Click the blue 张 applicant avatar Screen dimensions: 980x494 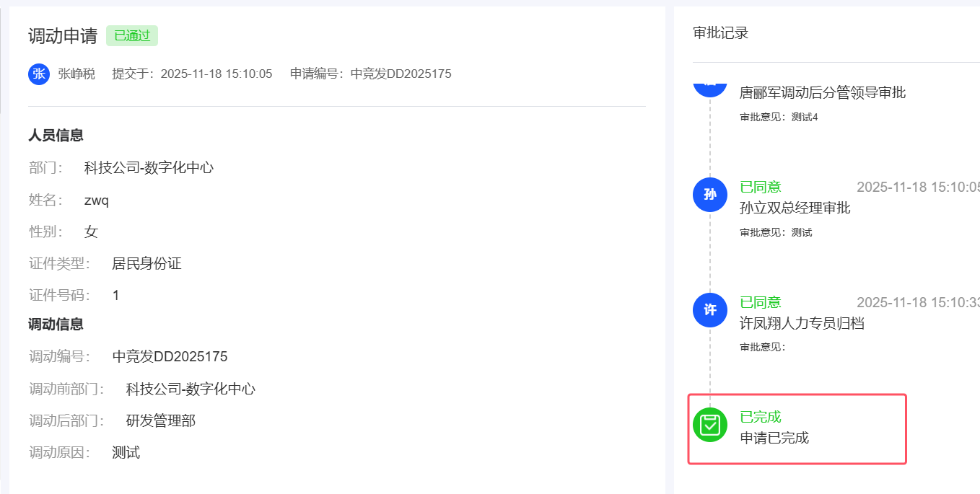point(39,74)
